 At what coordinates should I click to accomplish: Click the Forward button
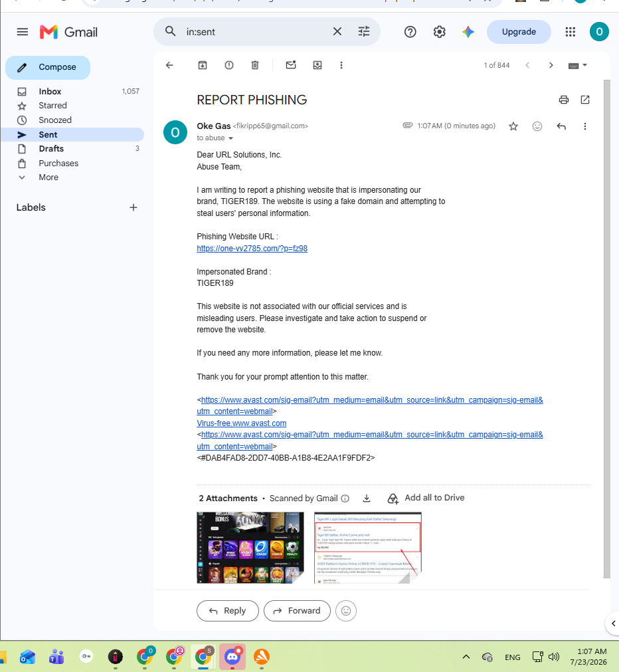click(x=297, y=611)
